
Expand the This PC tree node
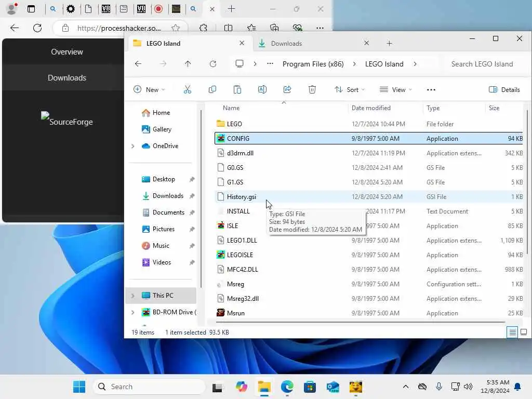132,296
